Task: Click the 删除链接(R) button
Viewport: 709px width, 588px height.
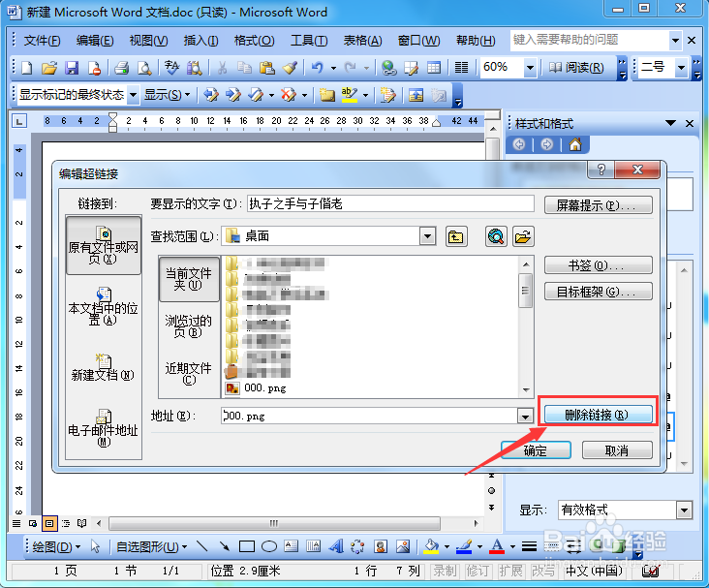Action: (x=599, y=415)
